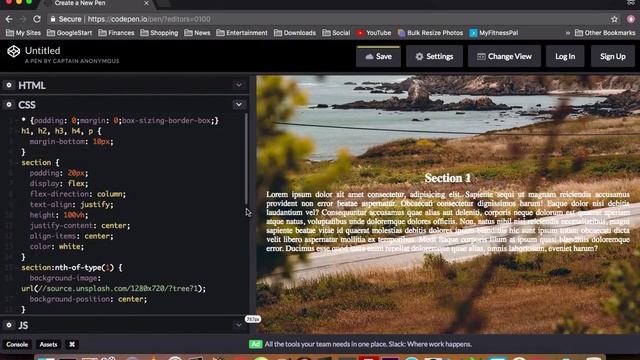
Task: Open the CSS editor dropdown arrow
Action: (x=239, y=104)
